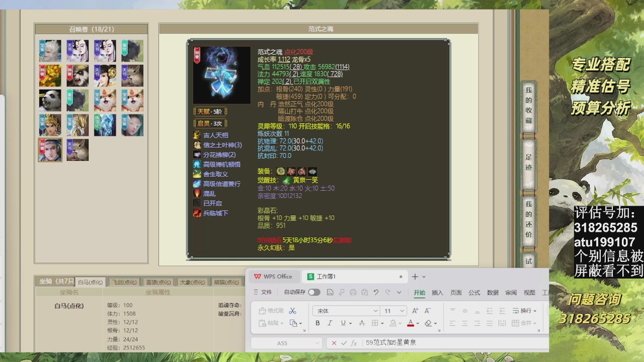Click the fx insert function icon
Image resolution: width=644 pixels, height=362 pixels.
[x=354, y=343]
